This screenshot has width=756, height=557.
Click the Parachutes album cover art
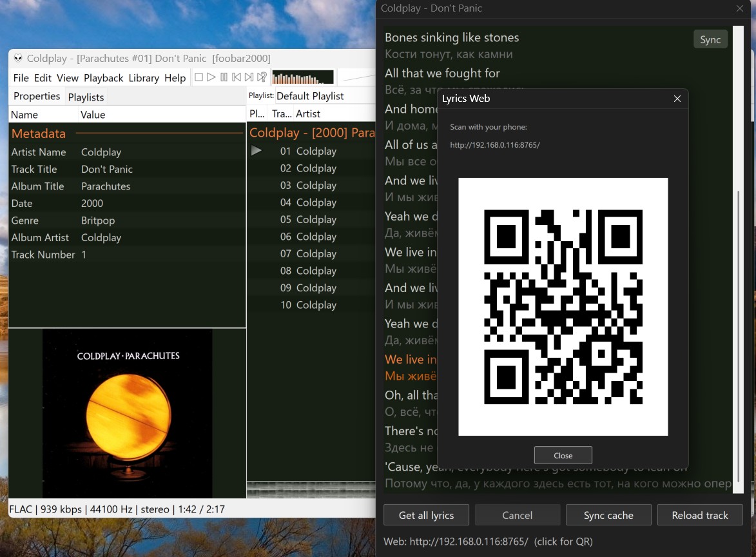[x=127, y=413]
